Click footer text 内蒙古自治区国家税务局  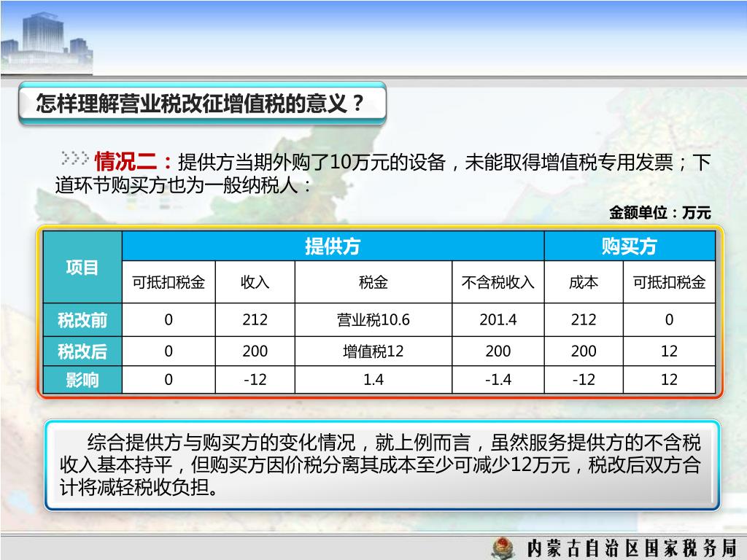click(632, 548)
